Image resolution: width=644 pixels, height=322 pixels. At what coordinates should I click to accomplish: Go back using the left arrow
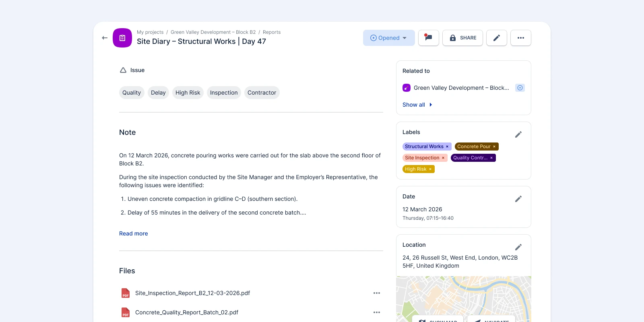[x=105, y=38]
